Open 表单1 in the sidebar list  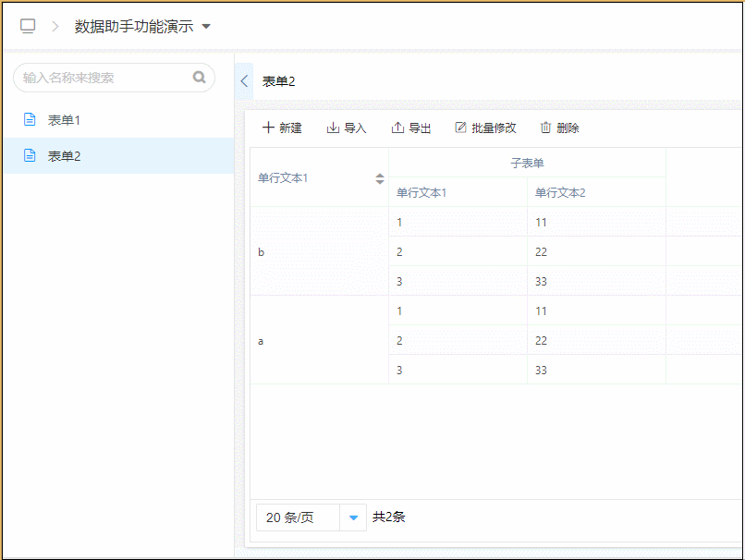click(65, 120)
